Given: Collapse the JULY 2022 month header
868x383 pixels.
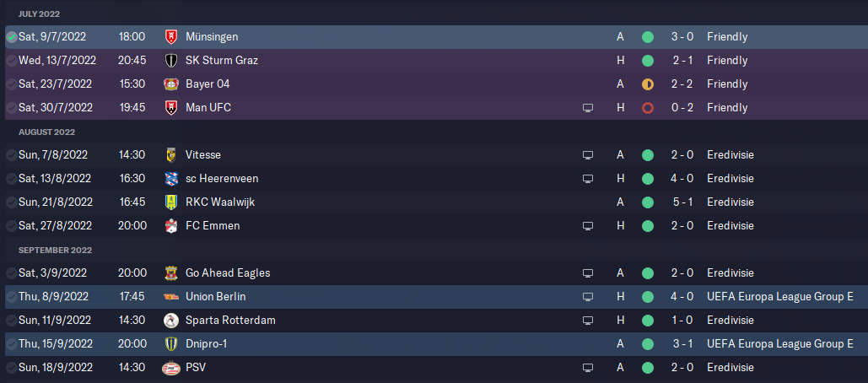Looking at the screenshot, I should click(39, 13).
